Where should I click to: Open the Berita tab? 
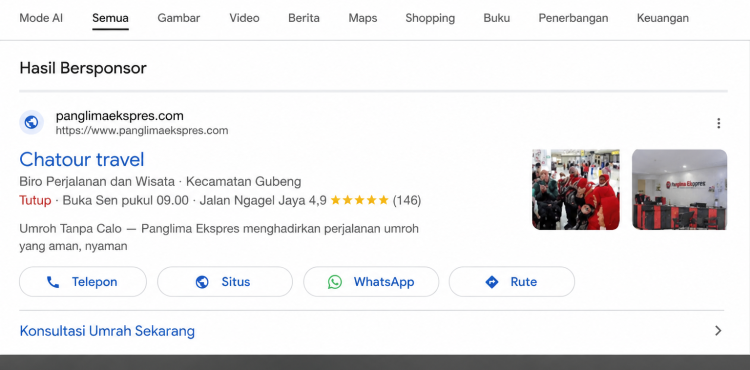[x=304, y=18]
